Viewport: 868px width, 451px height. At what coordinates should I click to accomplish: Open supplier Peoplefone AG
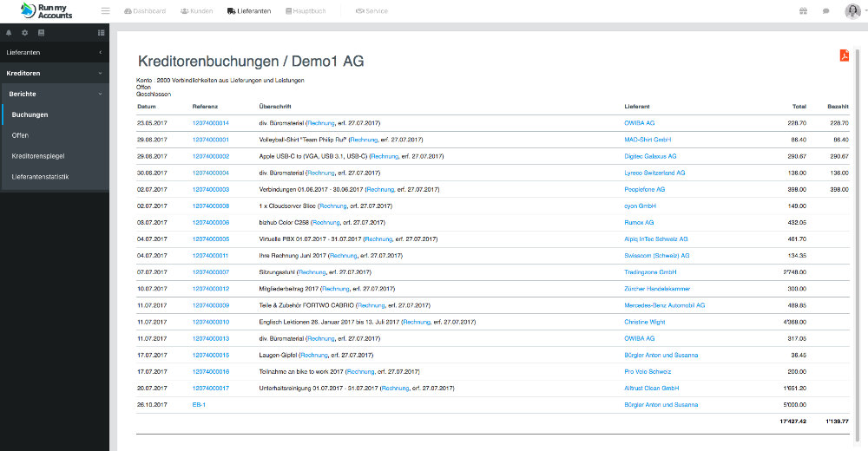645,189
